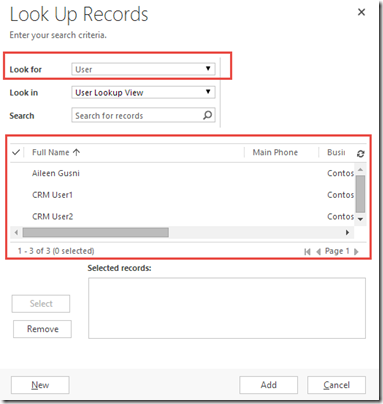
Task: Click the Select button
Action: click(x=41, y=304)
